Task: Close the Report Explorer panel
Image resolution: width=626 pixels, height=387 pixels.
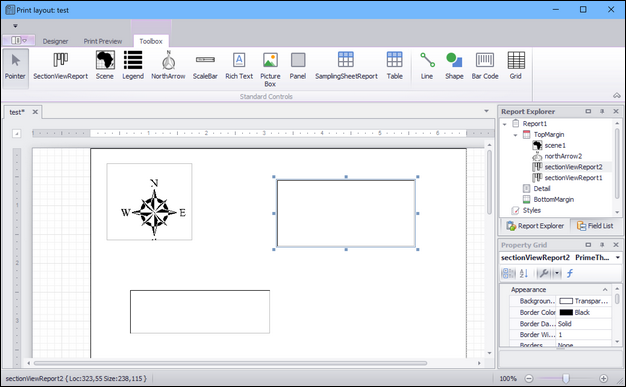Action: pos(616,111)
